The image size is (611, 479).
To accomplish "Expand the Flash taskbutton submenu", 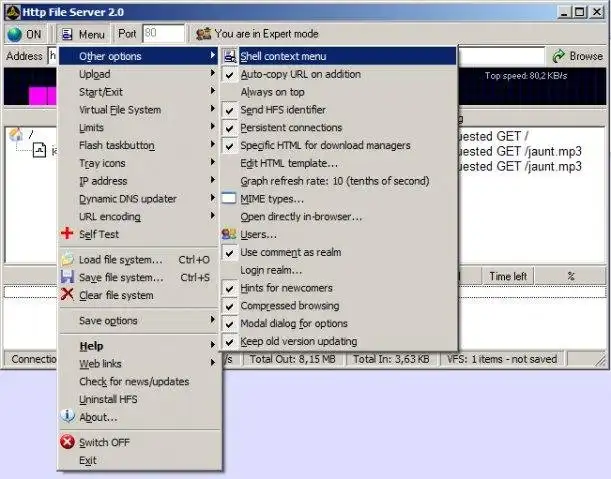I will [x=139, y=145].
